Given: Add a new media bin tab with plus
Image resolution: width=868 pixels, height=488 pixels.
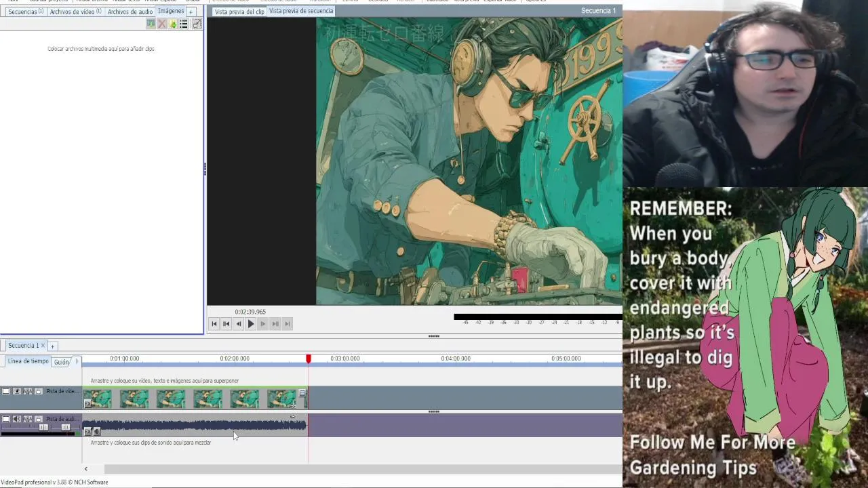Looking at the screenshot, I should click(x=191, y=12).
